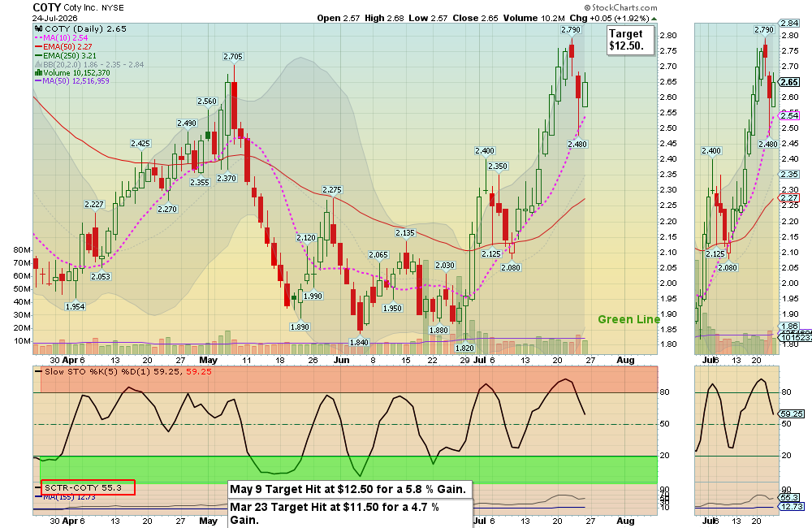Click the Chg +0.05 (+1.92%) value
Image resolution: width=812 pixels, height=528 pixels.
point(610,18)
